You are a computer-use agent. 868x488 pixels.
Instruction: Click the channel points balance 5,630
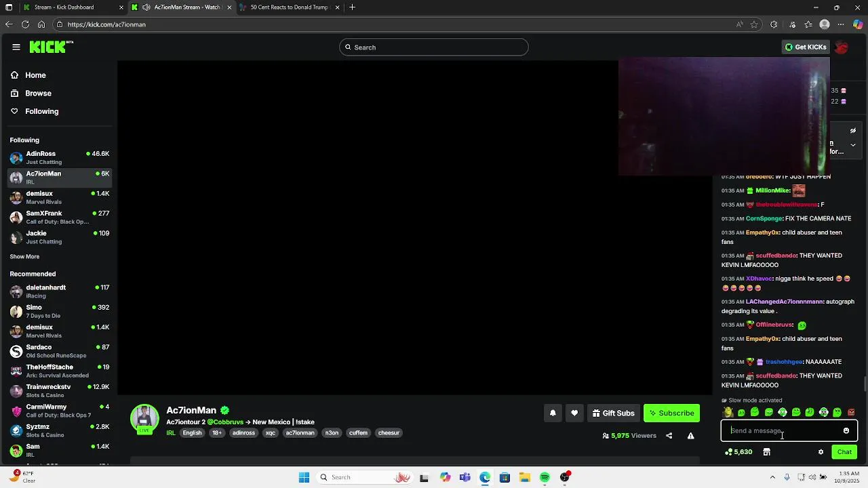click(738, 452)
